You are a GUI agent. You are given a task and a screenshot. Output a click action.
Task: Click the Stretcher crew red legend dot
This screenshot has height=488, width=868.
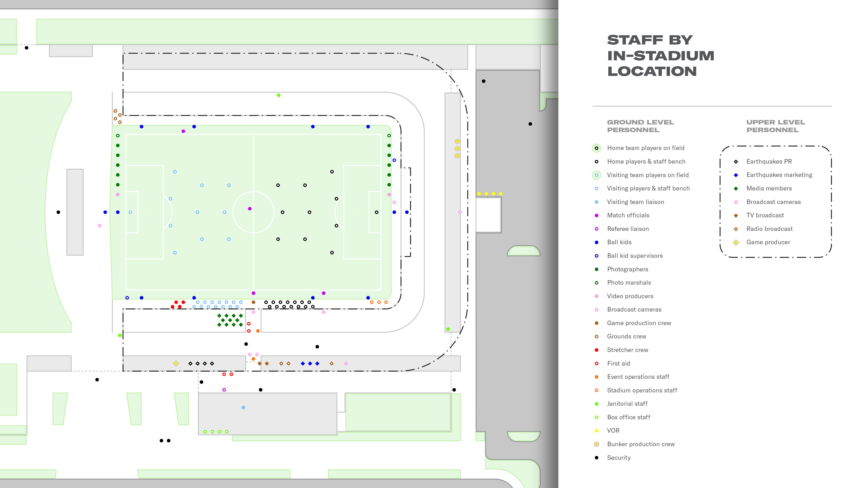click(x=597, y=350)
